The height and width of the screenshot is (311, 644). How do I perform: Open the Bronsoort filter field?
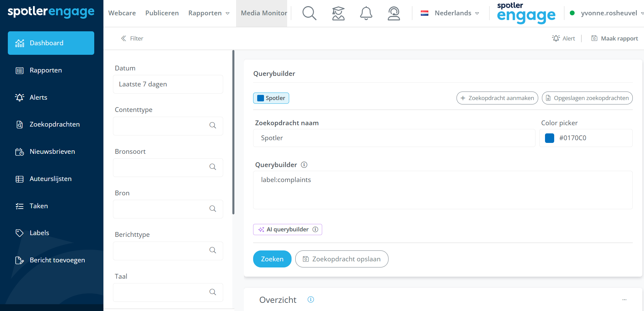pyautogui.click(x=168, y=167)
